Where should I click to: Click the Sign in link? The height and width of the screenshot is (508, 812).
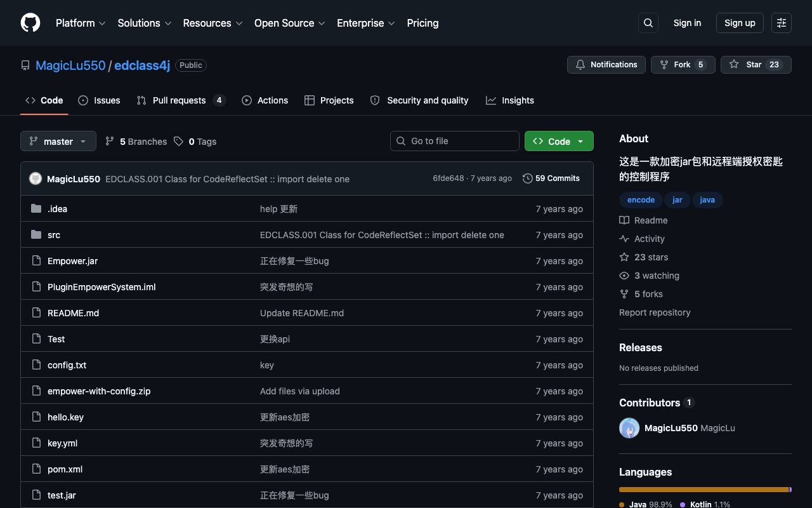point(687,23)
